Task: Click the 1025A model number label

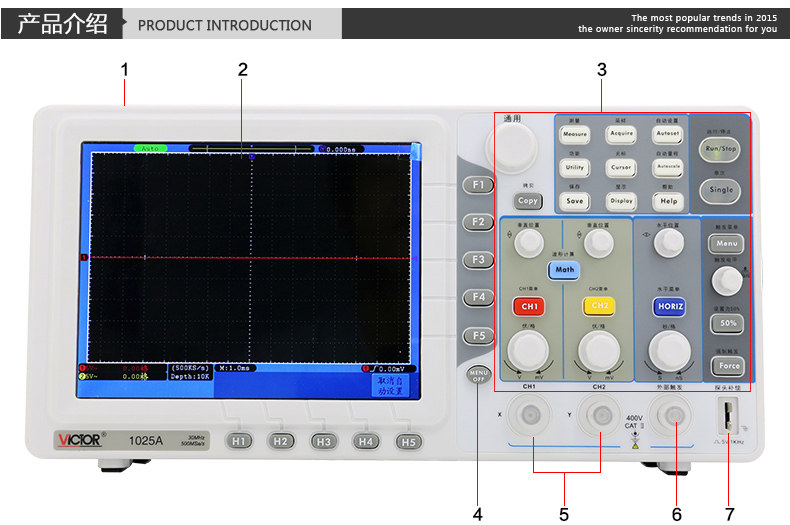Action: 146,441
